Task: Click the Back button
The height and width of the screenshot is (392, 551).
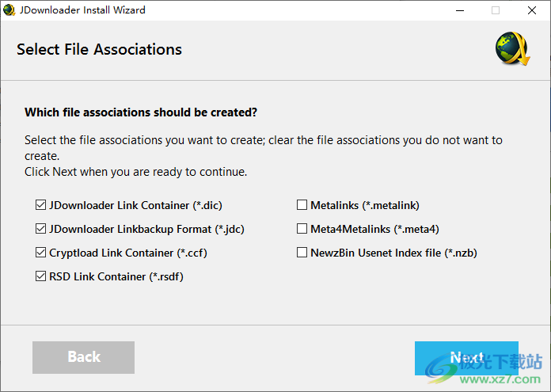Action: (x=83, y=357)
